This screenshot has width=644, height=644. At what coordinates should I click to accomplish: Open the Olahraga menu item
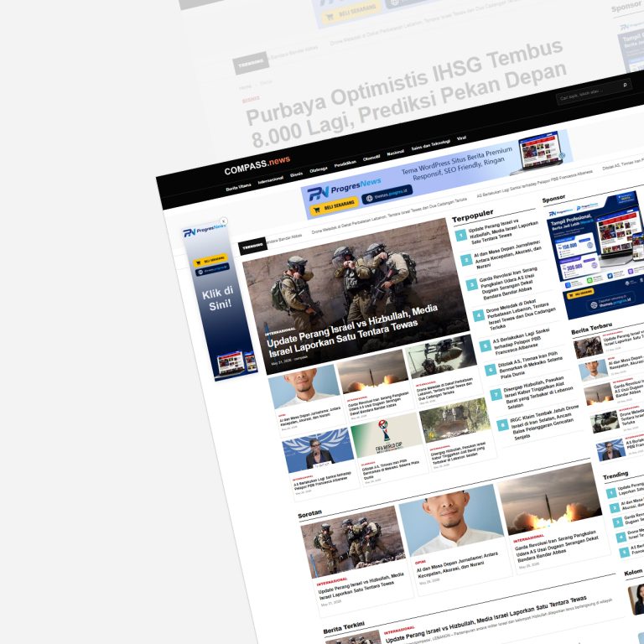point(319,169)
